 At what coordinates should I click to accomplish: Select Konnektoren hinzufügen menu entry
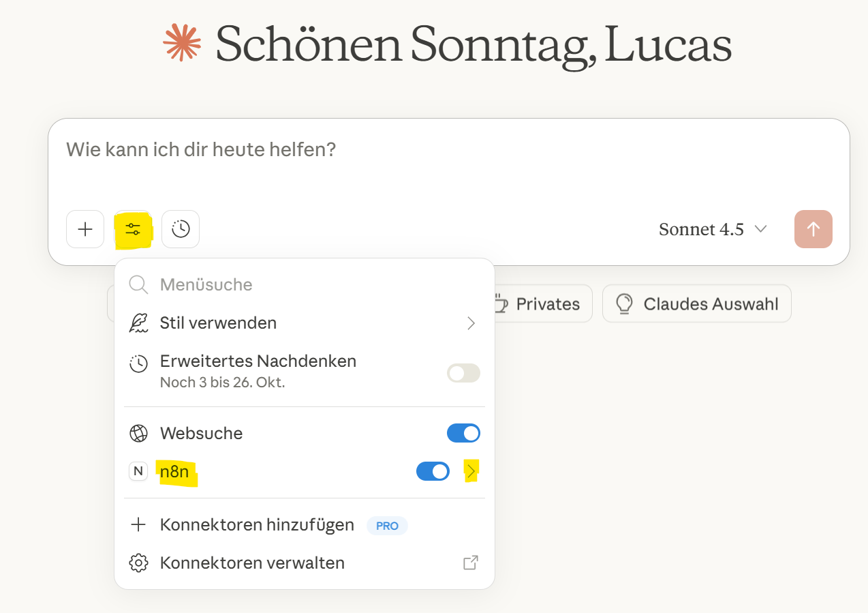257,525
